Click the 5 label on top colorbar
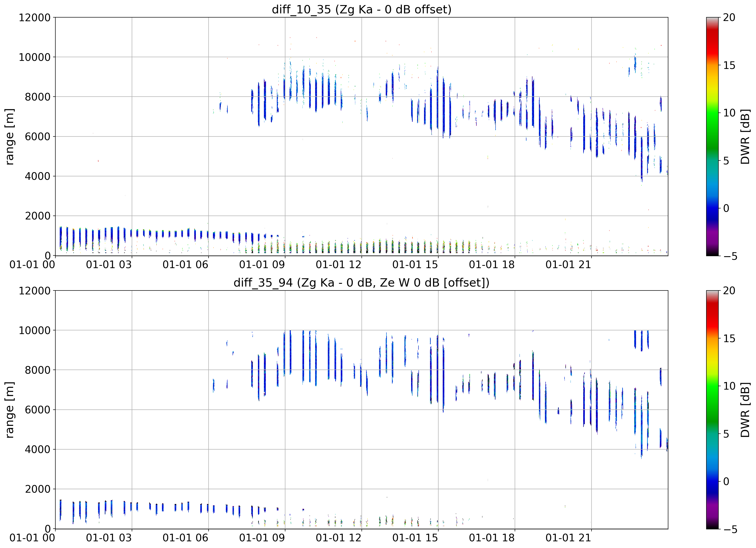This screenshot has width=756, height=548. click(726, 161)
